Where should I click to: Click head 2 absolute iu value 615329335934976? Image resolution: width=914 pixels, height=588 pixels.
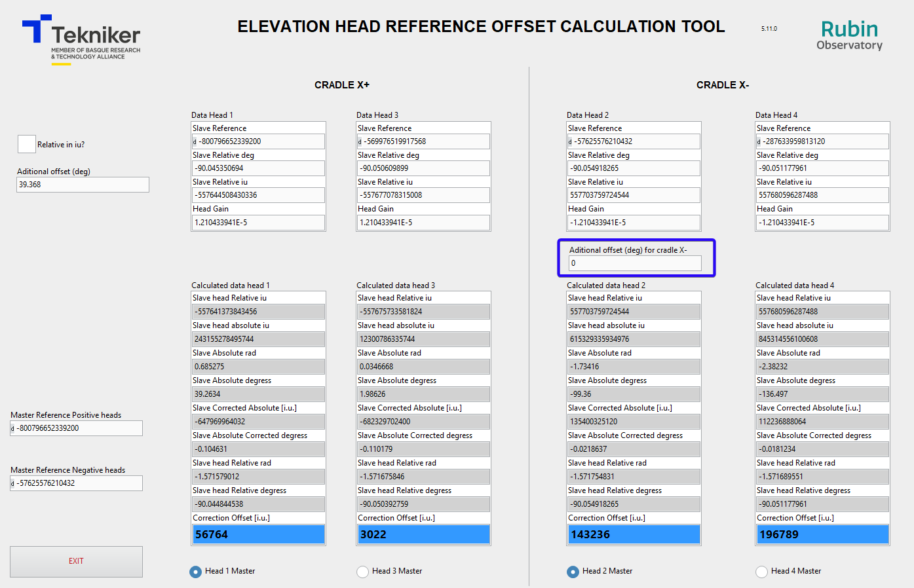(x=634, y=339)
